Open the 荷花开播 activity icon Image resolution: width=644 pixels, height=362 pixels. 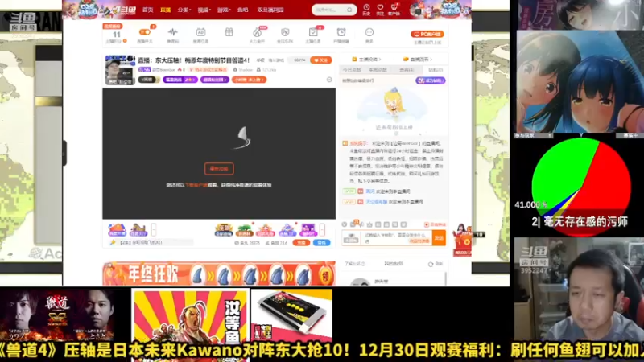click(x=117, y=230)
